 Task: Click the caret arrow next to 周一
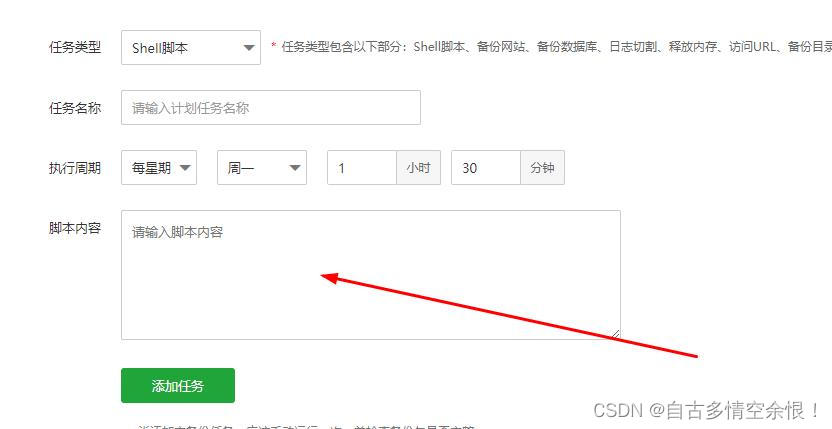[x=295, y=168]
